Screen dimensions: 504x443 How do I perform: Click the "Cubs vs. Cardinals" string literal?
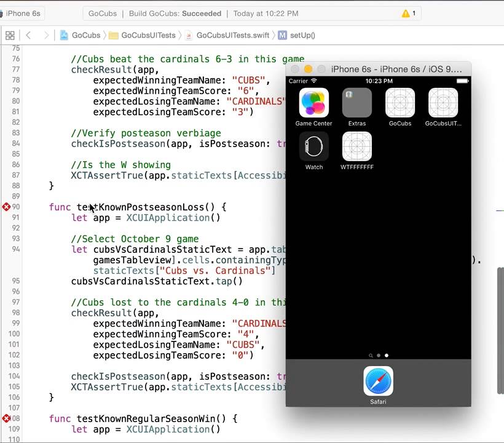[215, 271]
